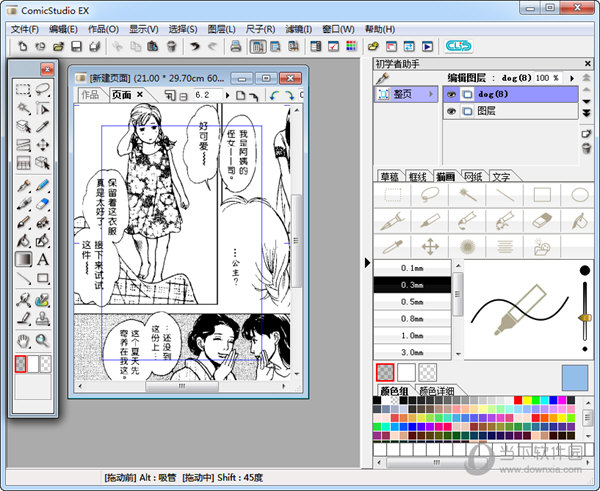Open the 滤镜(I) menu

(298, 29)
